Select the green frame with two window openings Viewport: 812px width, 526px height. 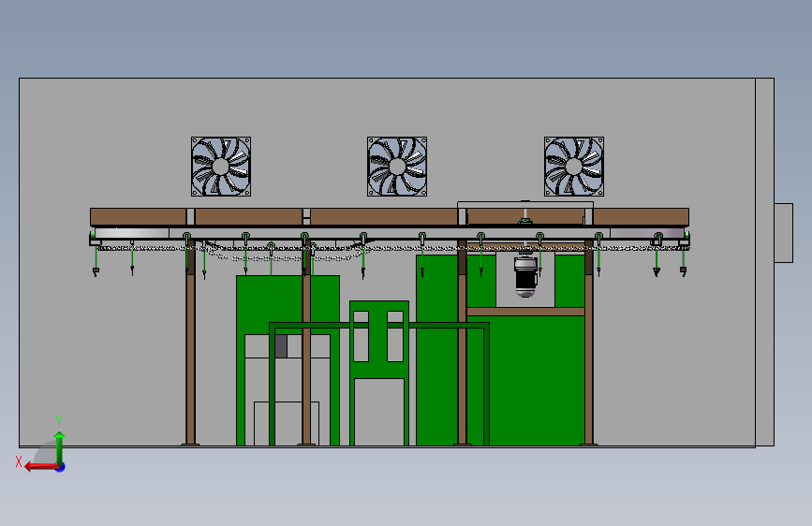(379, 373)
